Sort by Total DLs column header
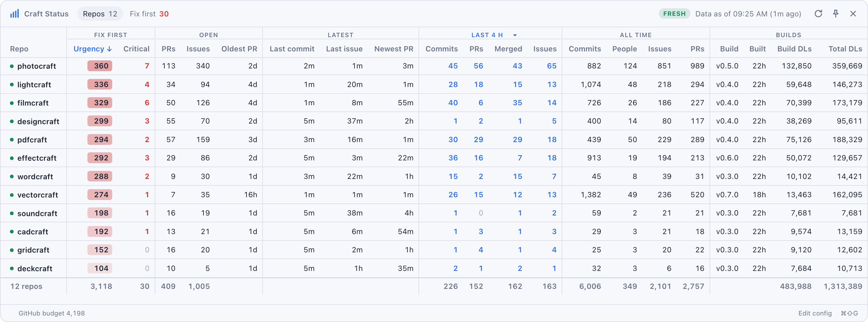The width and height of the screenshot is (868, 322). pyautogui.click(x=845, y=49)
